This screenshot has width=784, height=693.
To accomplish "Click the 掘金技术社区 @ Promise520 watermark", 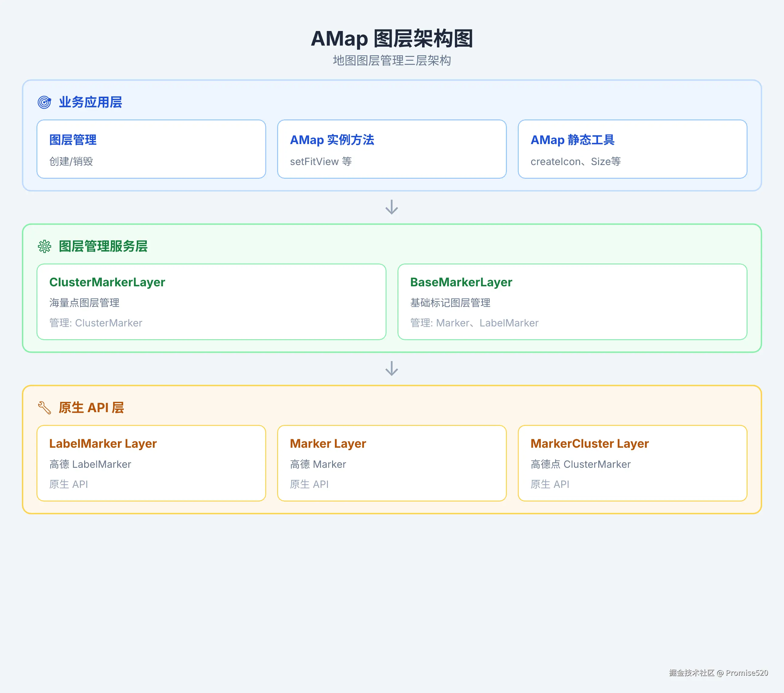I will [718, 673].
